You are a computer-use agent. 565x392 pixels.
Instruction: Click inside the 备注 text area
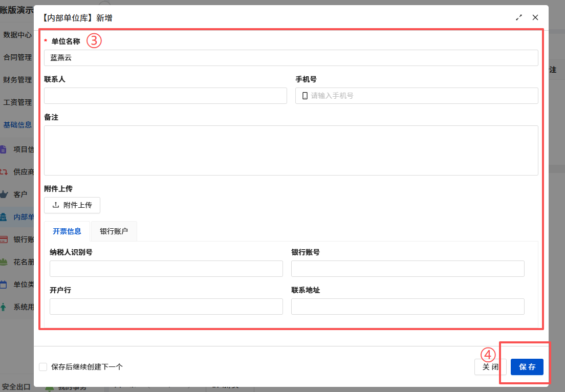point(291,150)
